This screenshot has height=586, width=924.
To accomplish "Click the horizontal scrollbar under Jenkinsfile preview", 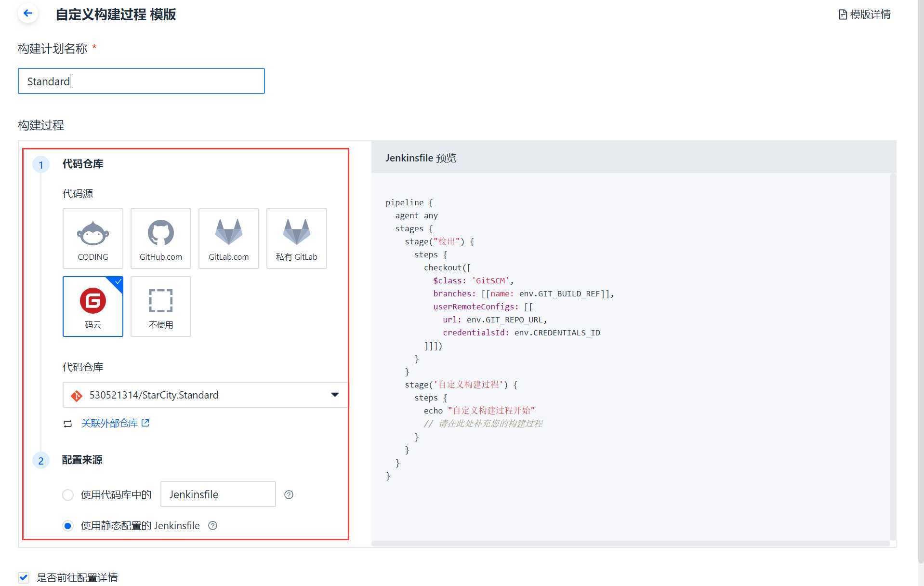I will tap(631, 544).
